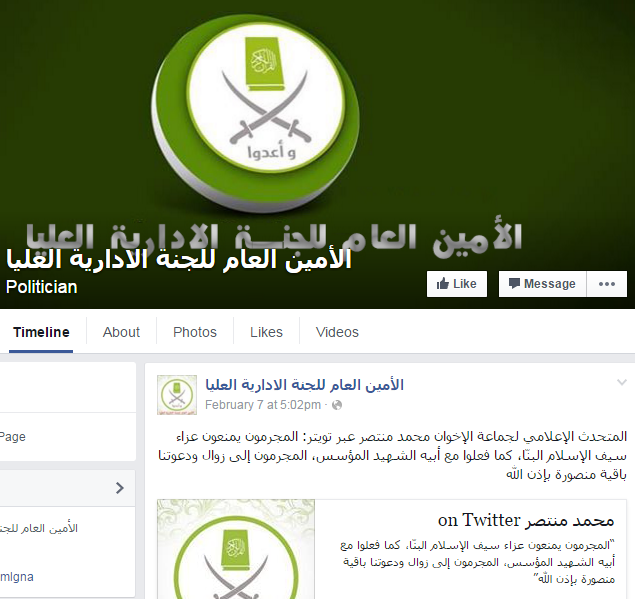Open the Message button

(x=543, y=284)
